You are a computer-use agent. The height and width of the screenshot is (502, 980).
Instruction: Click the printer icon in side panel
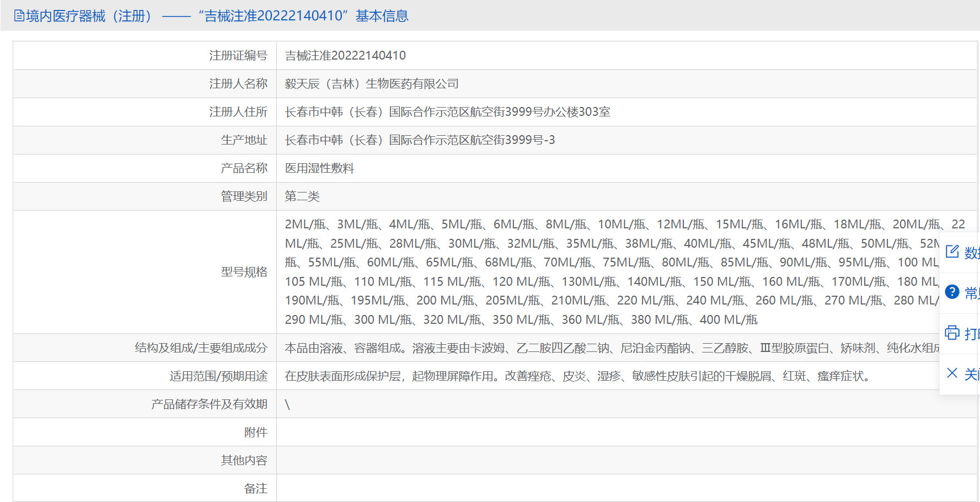tap(952, 333)
